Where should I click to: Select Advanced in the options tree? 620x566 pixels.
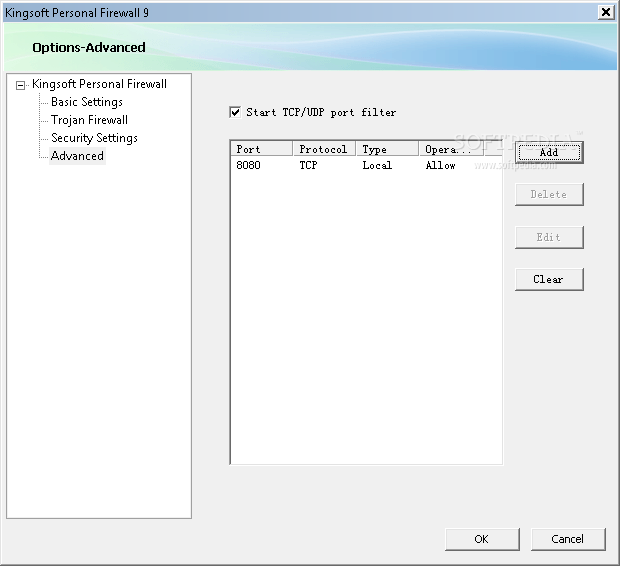click(x=77, y=156)
